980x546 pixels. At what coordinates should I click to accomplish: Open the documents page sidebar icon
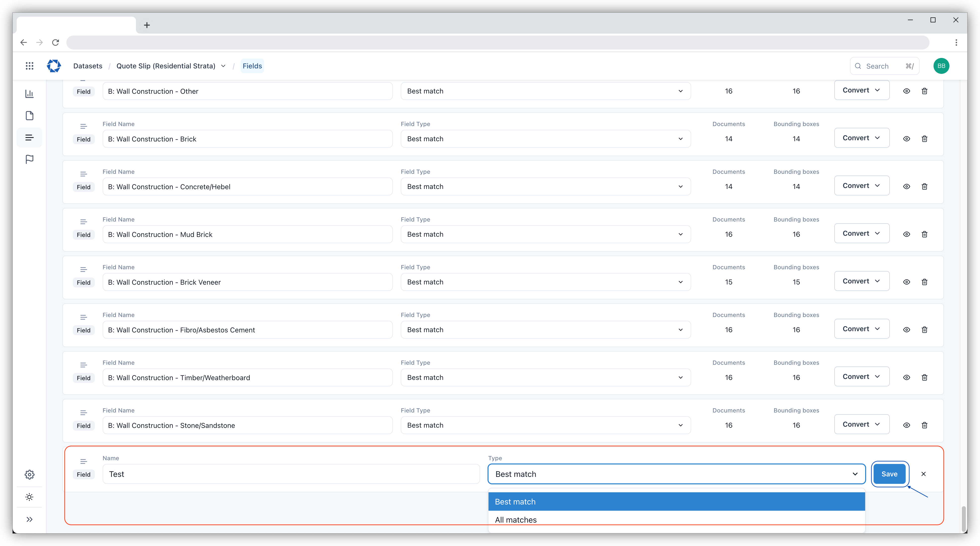[29, 116]
